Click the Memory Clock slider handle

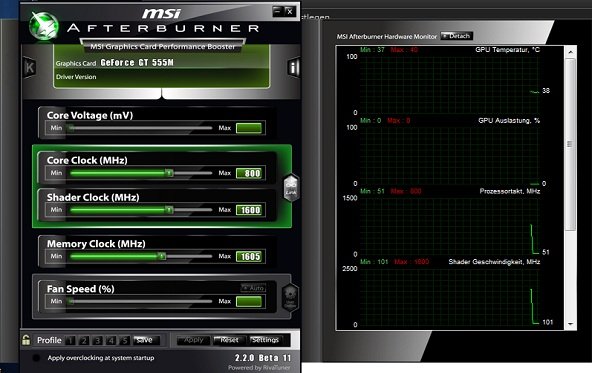162,256
